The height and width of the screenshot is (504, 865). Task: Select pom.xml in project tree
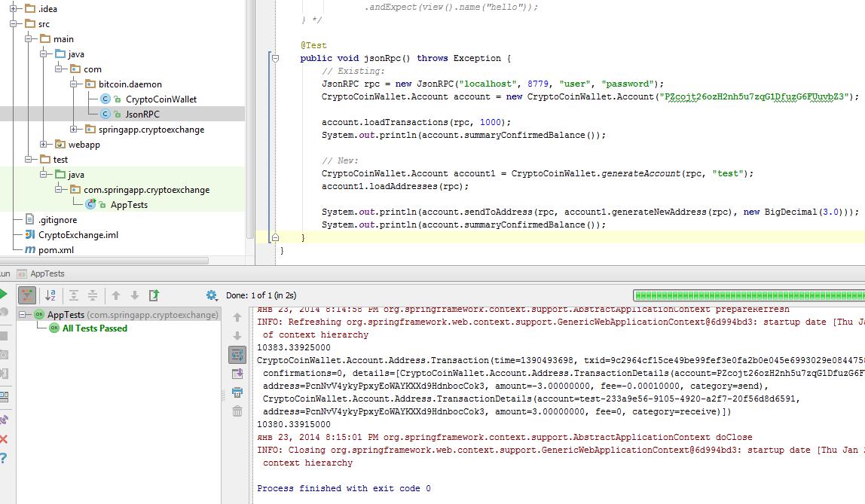57,250
